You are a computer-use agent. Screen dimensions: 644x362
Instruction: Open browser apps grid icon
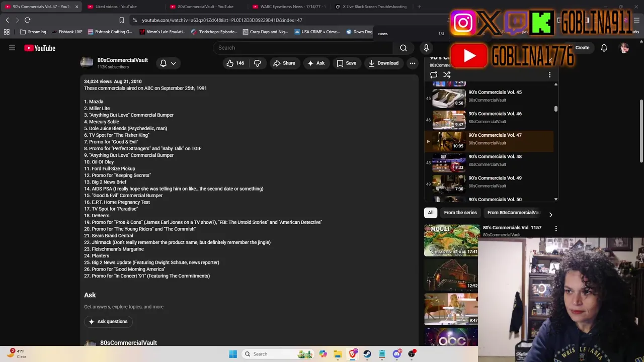click(x=7, y=32)
